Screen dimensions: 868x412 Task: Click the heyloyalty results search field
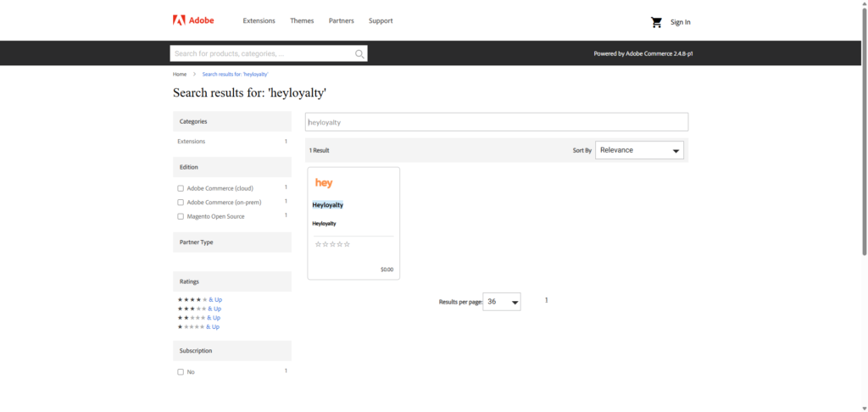496,122
